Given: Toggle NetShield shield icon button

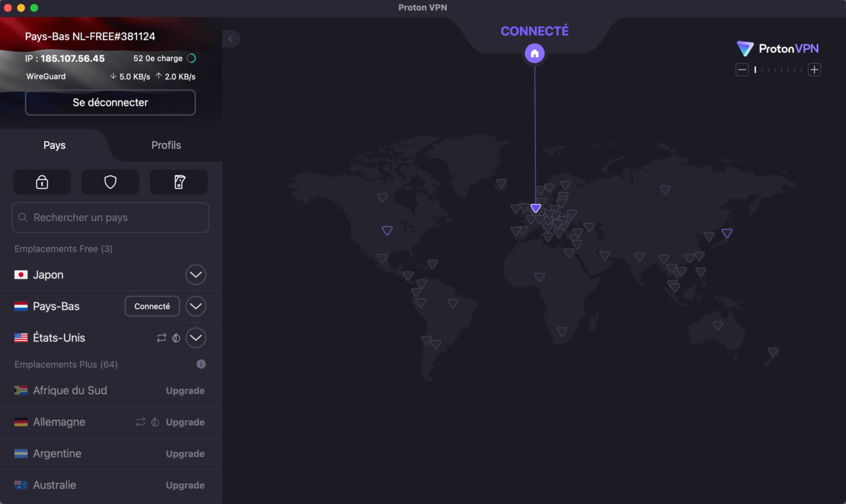Looking at the screenshot, I should point(110,182).
